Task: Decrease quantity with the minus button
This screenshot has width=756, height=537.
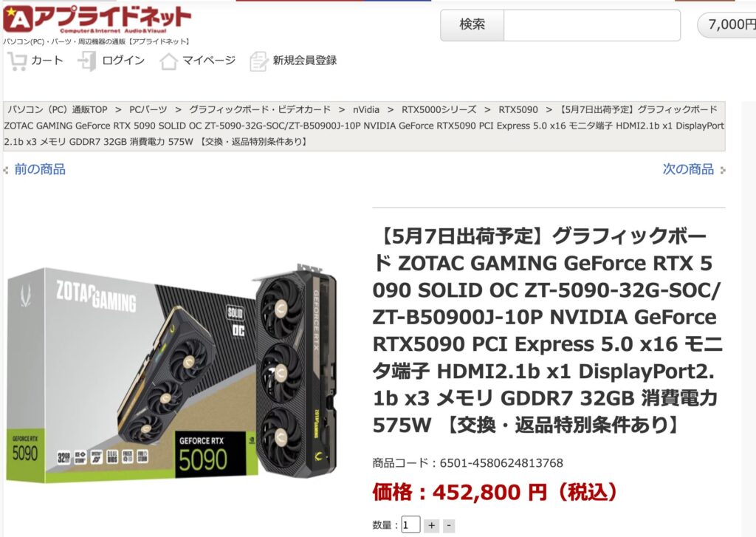Action: click(449, 525)
